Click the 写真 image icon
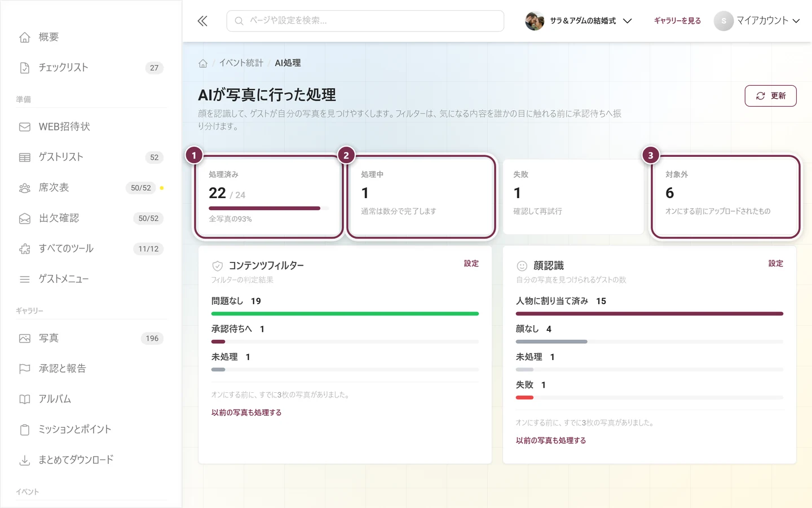The height and width of the screenshot is (508, 812). pyautogui.click(x=25, y=339)
